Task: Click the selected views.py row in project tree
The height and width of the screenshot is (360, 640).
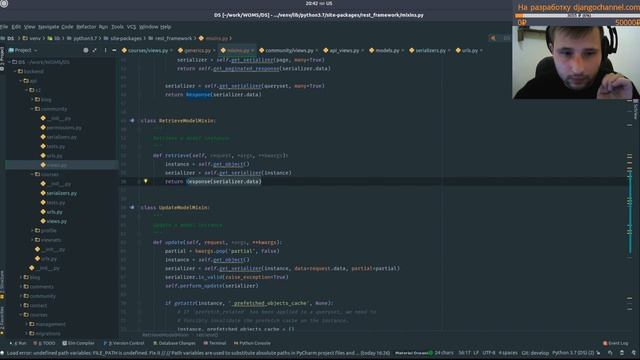Action: (61, 165)
